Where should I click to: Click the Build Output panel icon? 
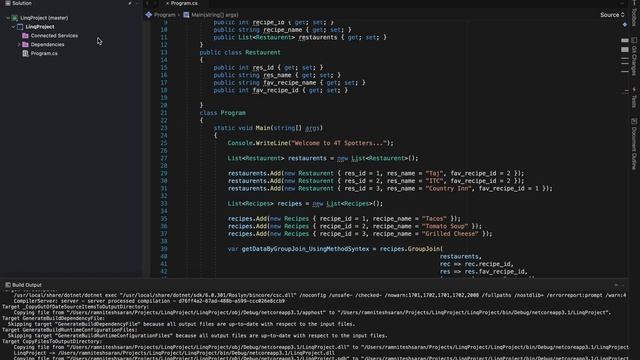coord(7,285)
